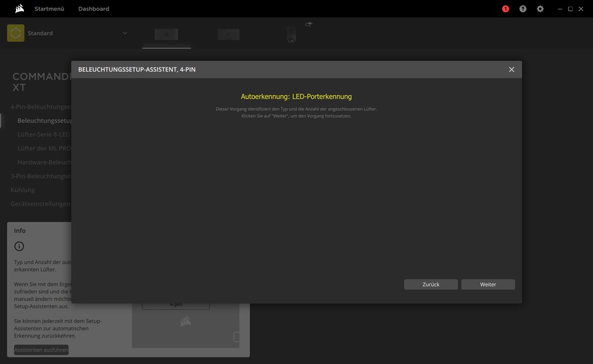Close the Beleuchtungssetup-Assistent dialog
This screenshot has width=593, height=364.
coord(511,69)
